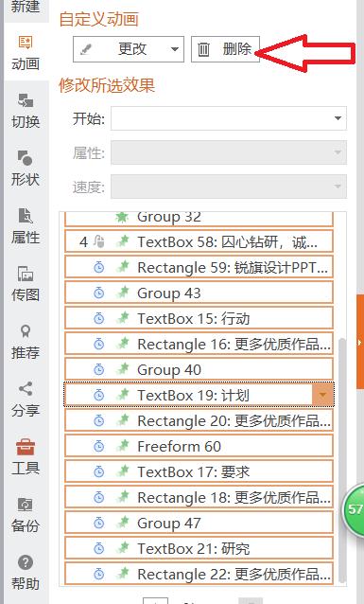
Task: Click the green star effect icon on Group 47
Action: 122,523
